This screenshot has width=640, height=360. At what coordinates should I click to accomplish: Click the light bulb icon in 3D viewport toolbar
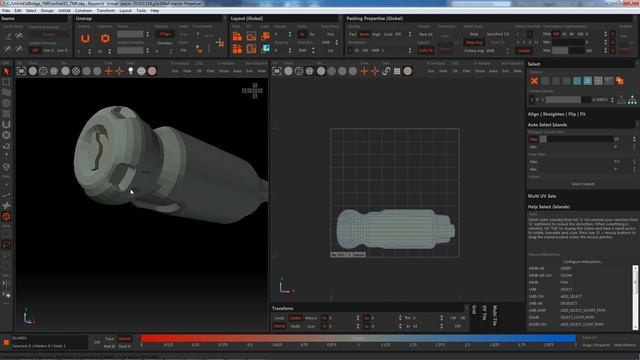point(130,71)
